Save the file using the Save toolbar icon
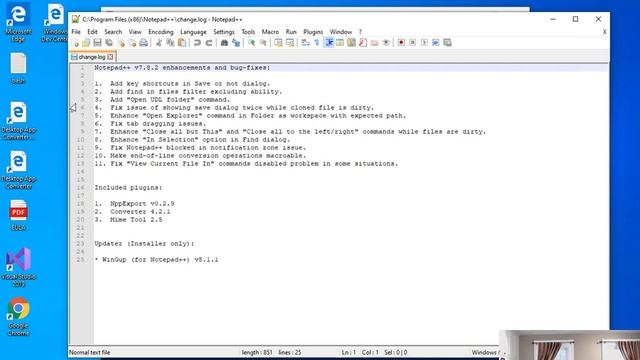The height and width of the screenshot is (360, 640). click(97, 42)
